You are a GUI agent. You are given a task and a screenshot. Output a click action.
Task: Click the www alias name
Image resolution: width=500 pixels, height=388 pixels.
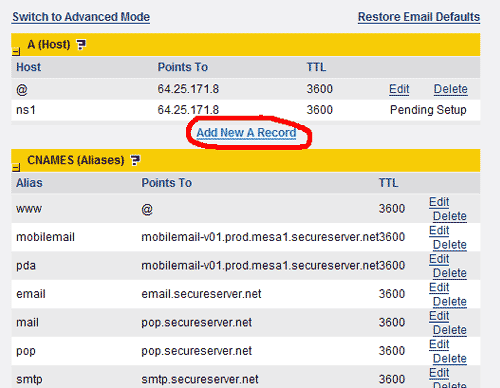click(x=29, y=209)
